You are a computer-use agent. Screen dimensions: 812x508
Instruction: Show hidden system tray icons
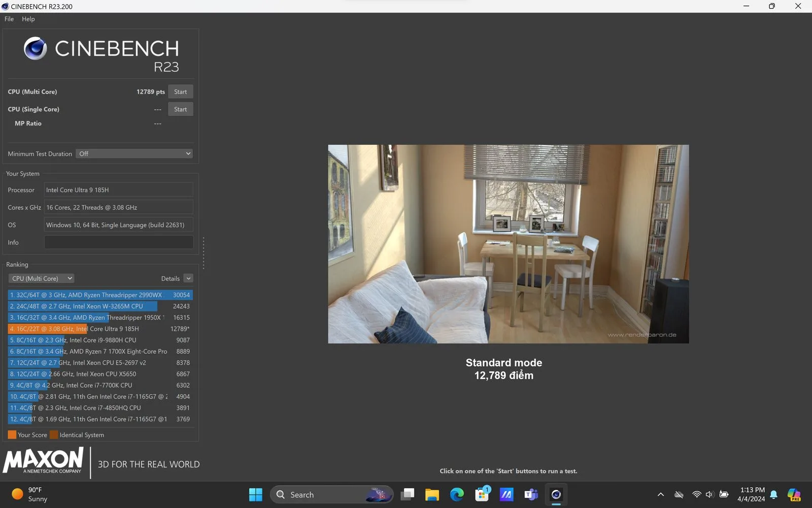(660, 494)
